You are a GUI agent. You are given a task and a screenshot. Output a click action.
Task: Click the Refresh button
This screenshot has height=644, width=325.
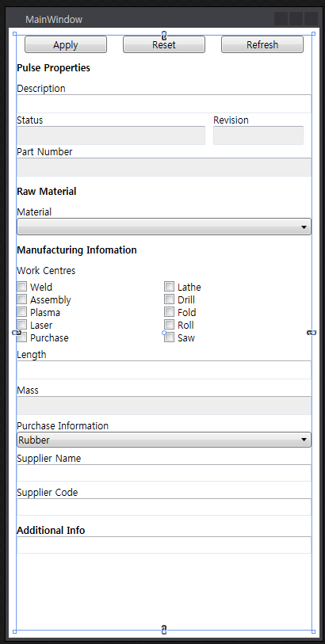[262, 44]
